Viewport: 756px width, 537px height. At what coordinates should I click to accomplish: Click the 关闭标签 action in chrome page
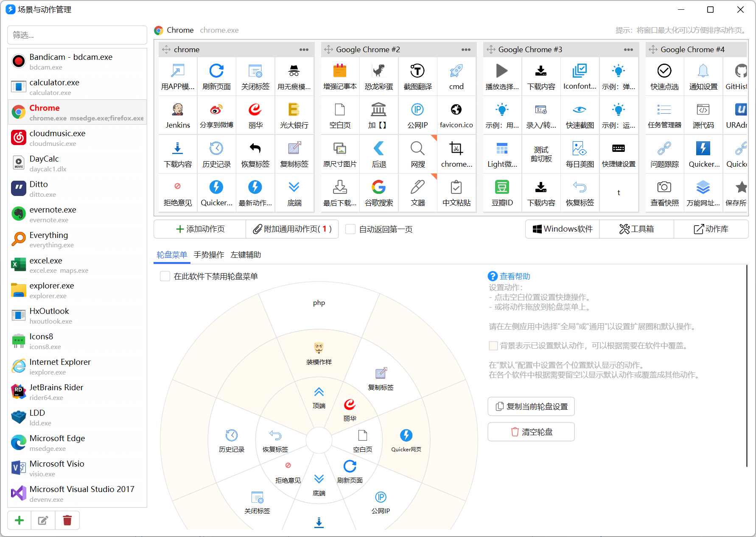coord(255,77)
